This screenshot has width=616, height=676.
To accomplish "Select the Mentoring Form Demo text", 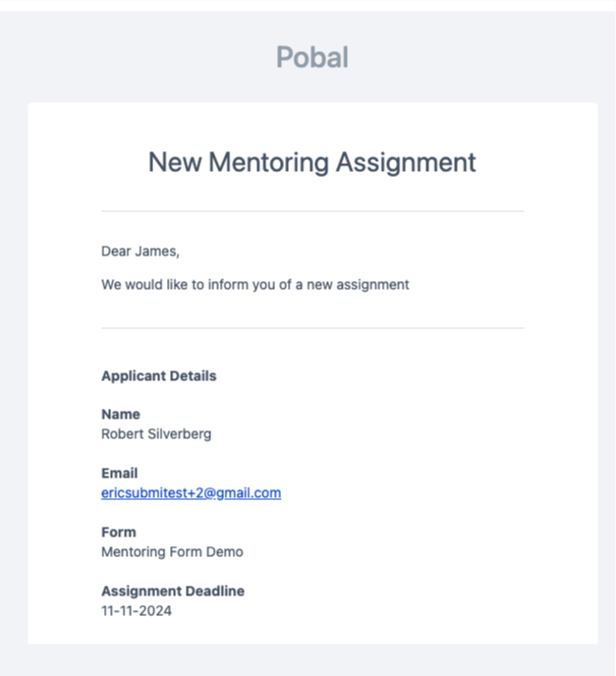I will coord(172,552).
